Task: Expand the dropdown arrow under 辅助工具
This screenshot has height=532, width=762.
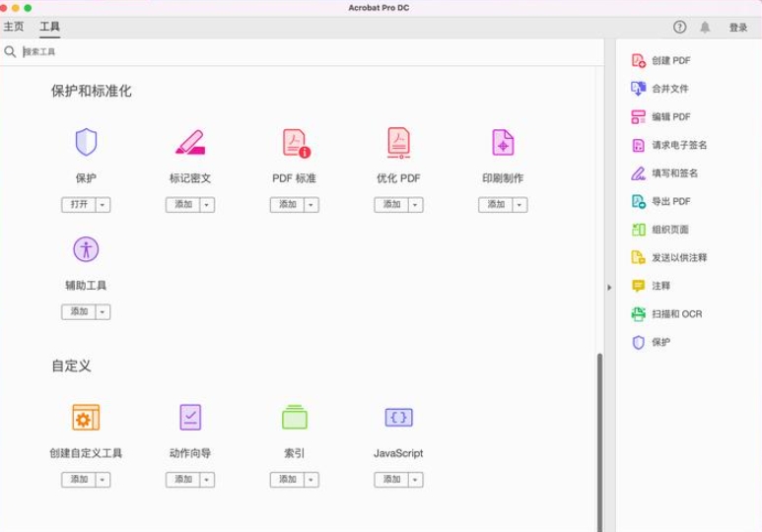Action: (103, 311)
